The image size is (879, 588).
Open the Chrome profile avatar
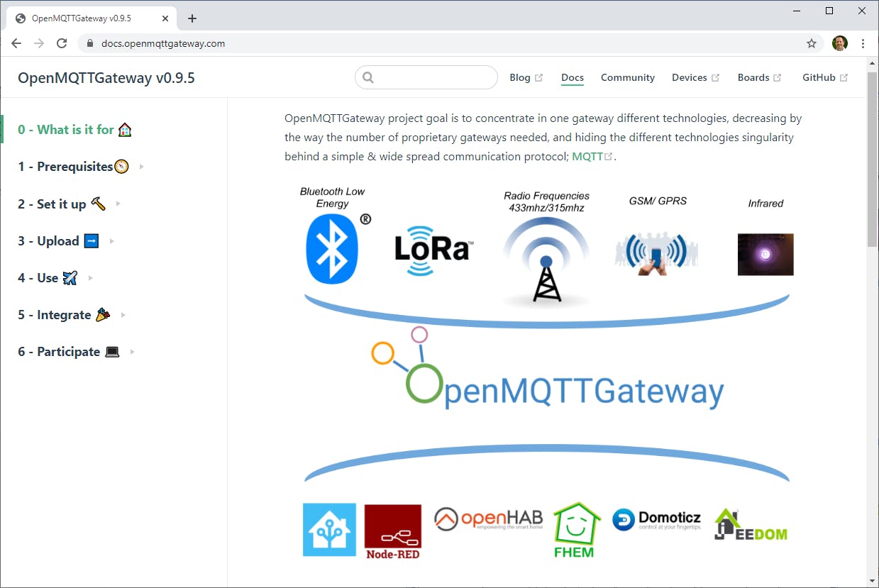[840, 43]
